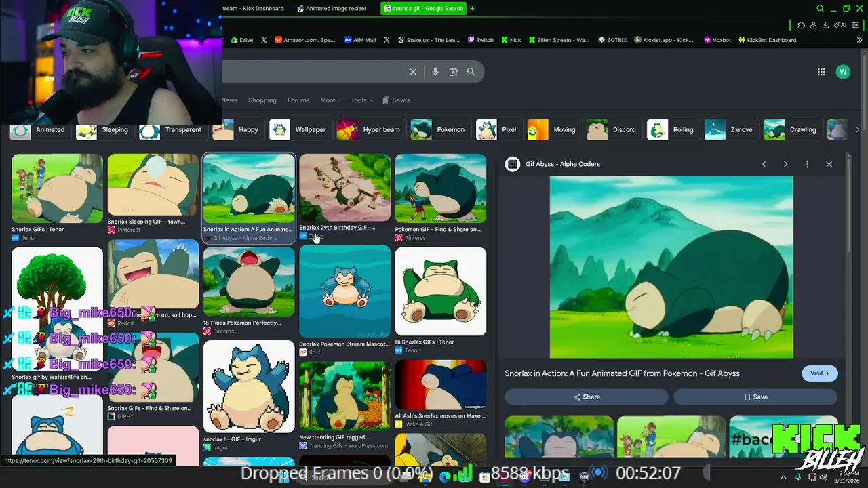868x488 pixels.
Task: Switch to the Kick Dashboard browser tab
Action: [x=254, y=9]
